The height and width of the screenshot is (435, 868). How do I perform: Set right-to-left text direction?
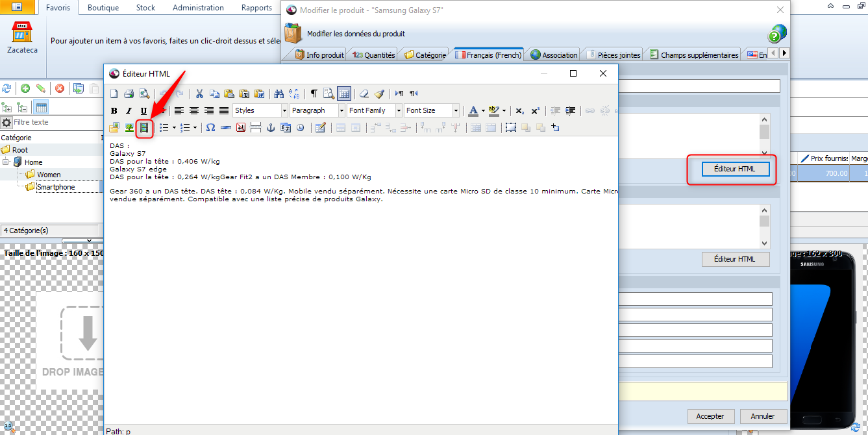[x=414, y=93]
